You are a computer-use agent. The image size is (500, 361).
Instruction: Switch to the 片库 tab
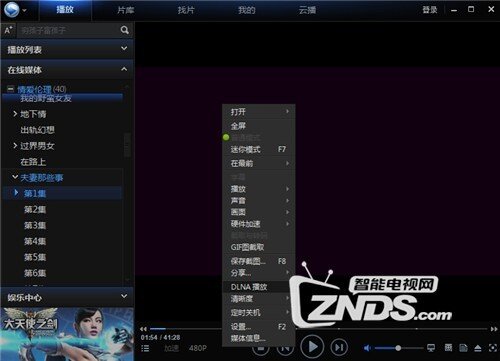(x=126, y=10)
